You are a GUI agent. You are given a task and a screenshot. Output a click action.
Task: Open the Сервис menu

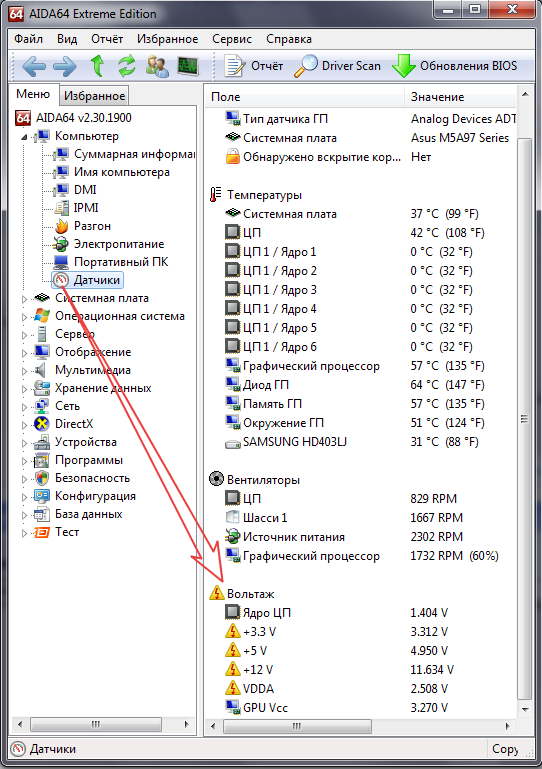[x=232, y=39]
